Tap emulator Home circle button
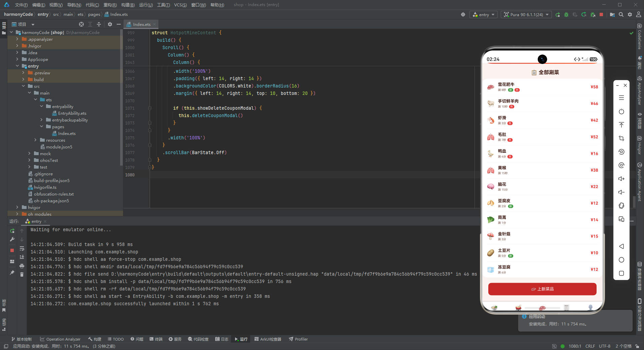The width and height of the screenshot is (644, 350). [x=621, y=260]
